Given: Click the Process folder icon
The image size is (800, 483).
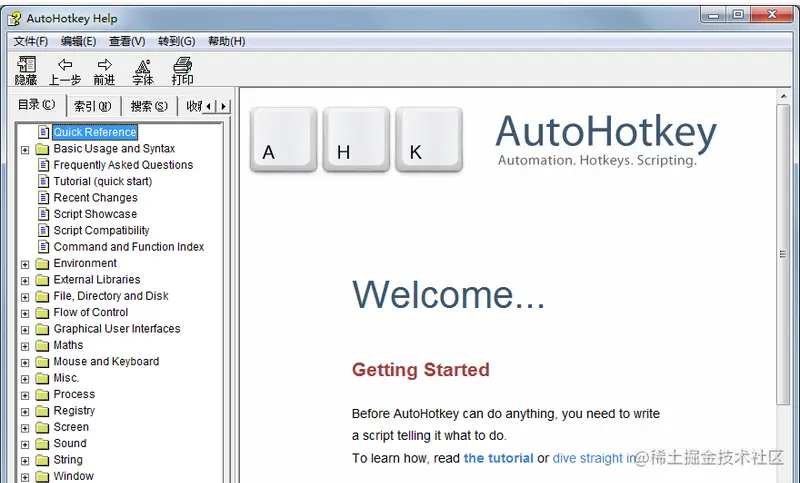Looking at the screenshot, I should (42, 395).
